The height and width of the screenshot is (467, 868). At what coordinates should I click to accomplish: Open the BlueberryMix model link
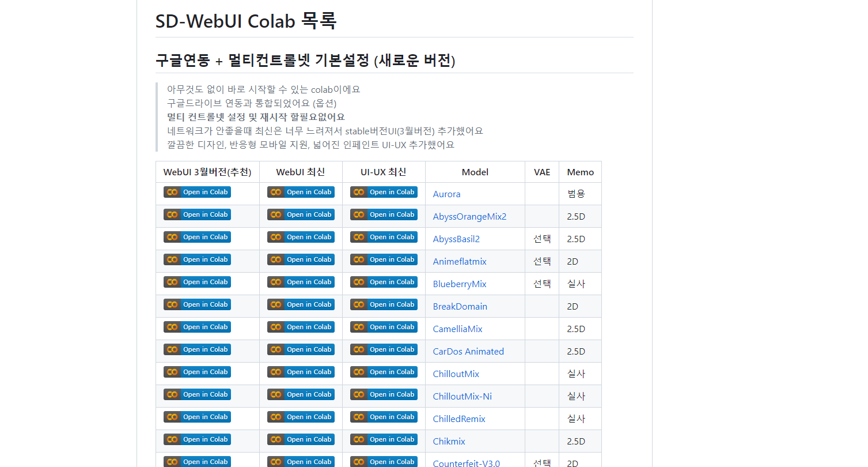[460, 284]
